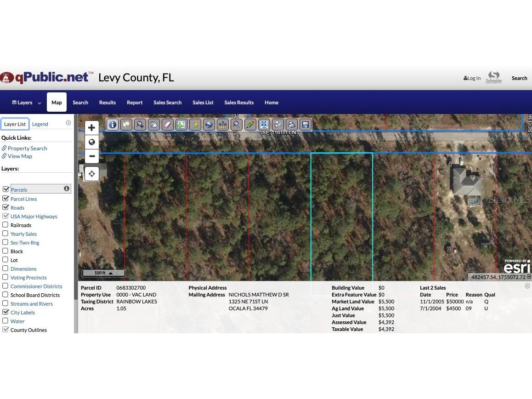Click the full extent globe on zoom controls
Viewport: 532px width, 399px height.
[92, 142]
